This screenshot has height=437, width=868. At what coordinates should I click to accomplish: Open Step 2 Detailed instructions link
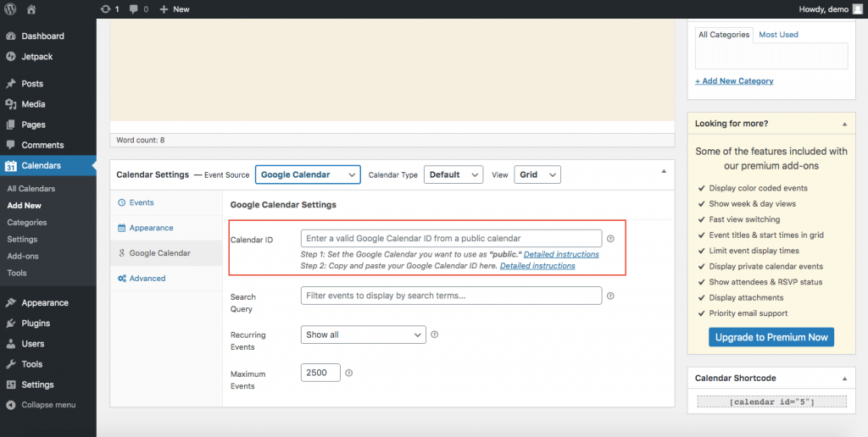(537, 266)
